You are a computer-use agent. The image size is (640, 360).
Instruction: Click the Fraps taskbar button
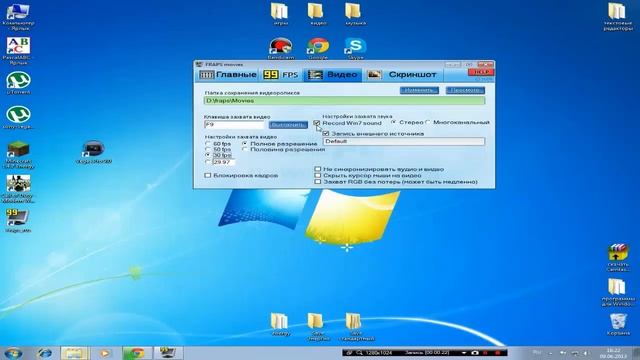(167, 353)
